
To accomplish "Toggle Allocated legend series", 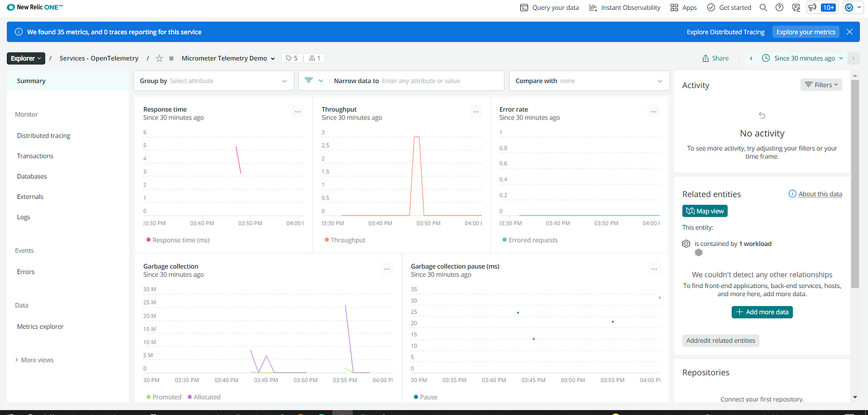I will [x=203, y=397].
